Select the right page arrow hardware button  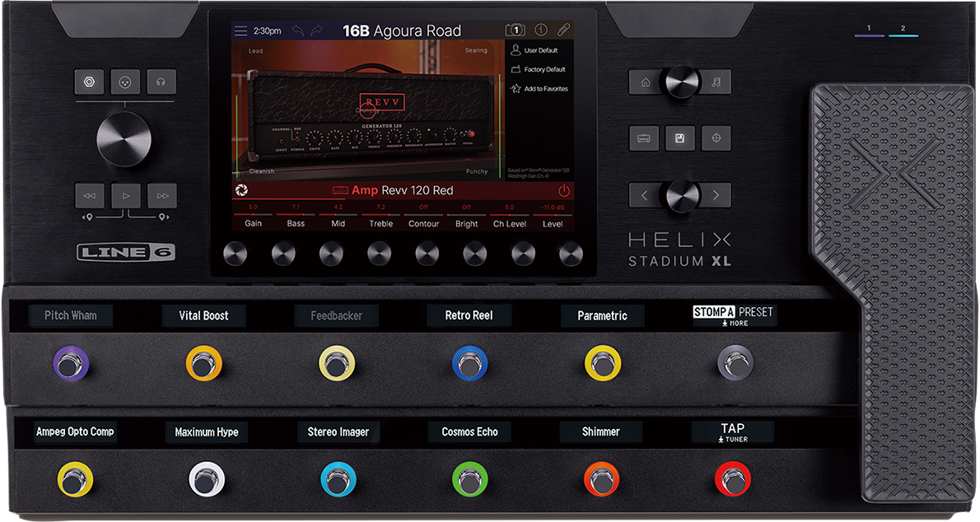tap(716, 195)
